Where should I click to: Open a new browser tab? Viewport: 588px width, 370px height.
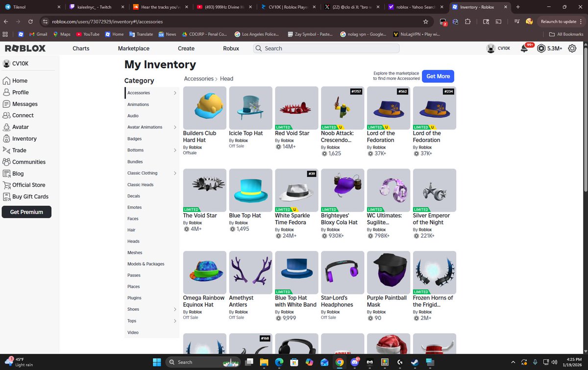click(x=518, y=7)
